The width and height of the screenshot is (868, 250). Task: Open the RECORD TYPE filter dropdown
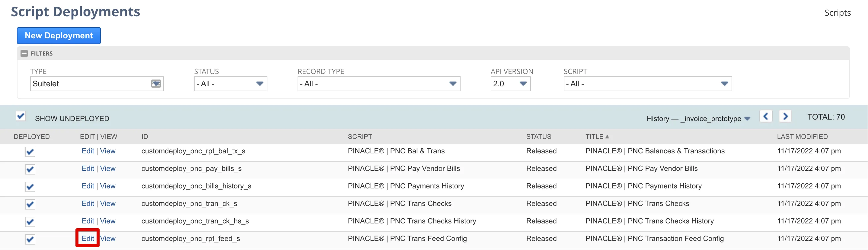[379, 84]
